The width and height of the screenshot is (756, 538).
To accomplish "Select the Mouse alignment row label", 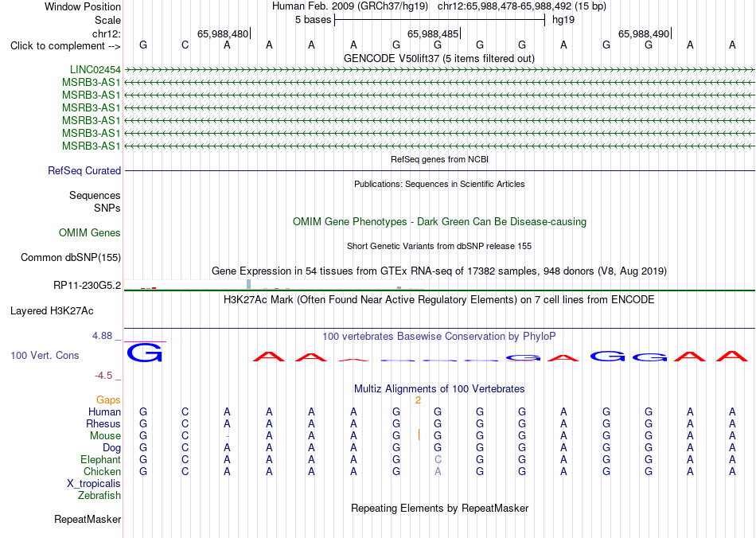I will (105, 436).
